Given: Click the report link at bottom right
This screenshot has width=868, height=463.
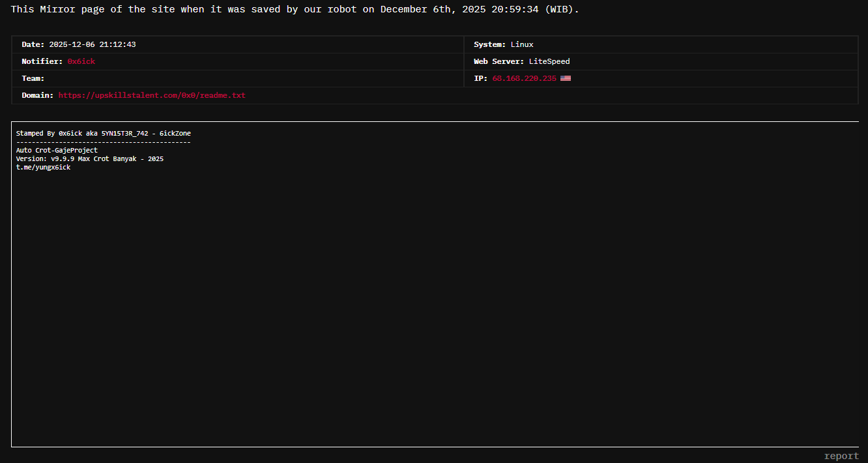Looking at the screenshot, I should 841,456.
